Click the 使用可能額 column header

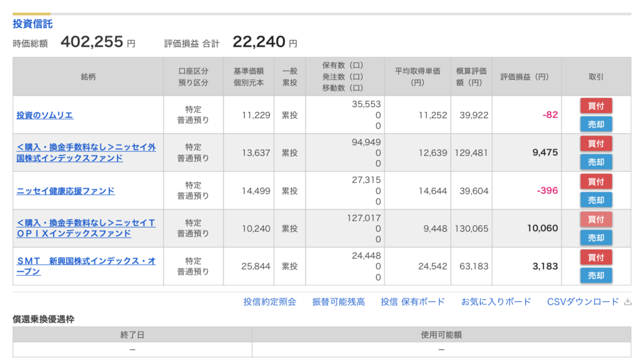(x=441, y=335)
